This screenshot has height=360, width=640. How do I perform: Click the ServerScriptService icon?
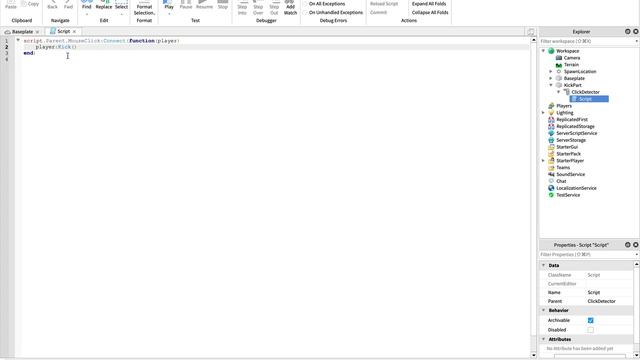[x=551, y=133]
